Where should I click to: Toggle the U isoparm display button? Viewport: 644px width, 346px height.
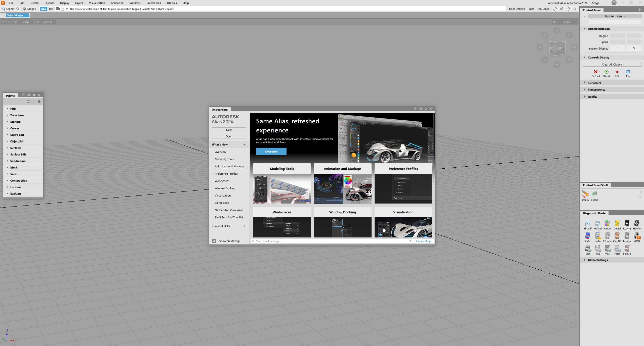(x=617, y=48)
